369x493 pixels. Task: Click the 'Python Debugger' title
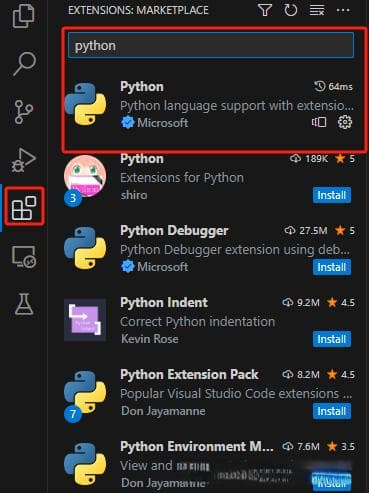point(174,231)
